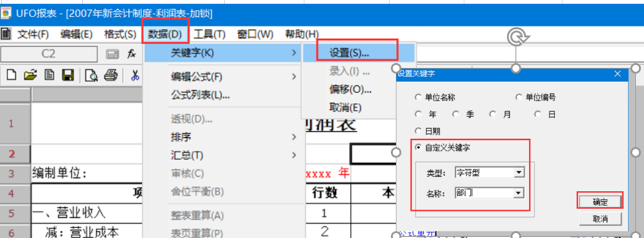Click the C2 cell name box
The width and height of the screenshot is (644, 238).
pos(49,54)
